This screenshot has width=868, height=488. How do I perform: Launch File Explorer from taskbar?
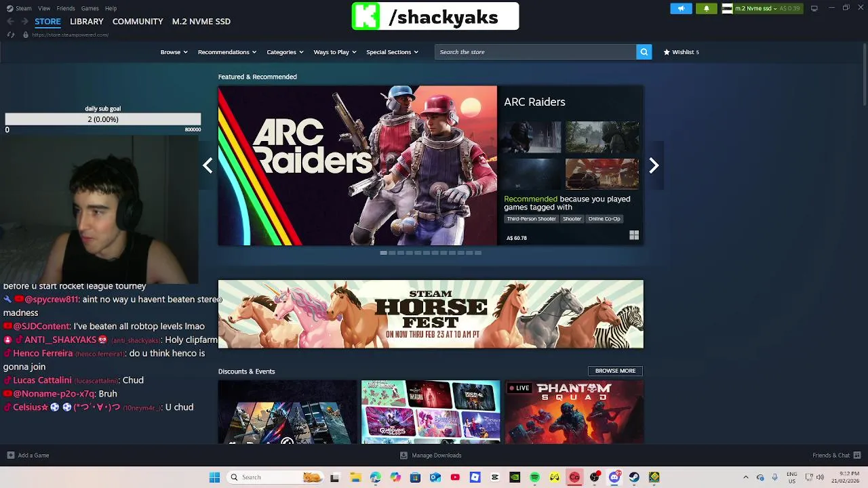tap(355, 477)
